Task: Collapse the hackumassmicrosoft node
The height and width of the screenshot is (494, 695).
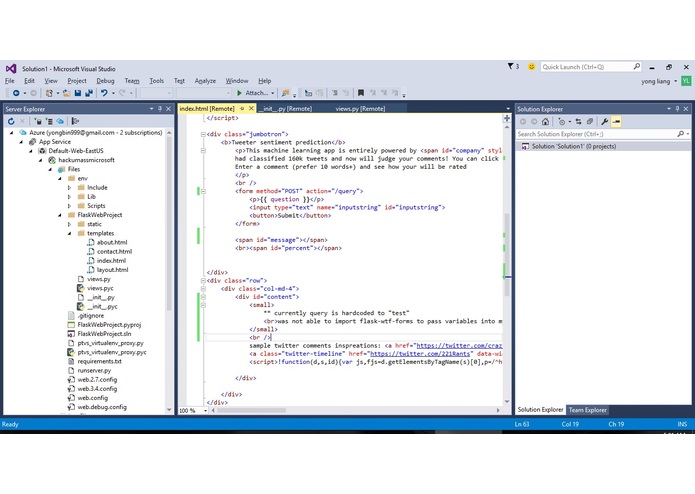Action: tap(41, 160)
